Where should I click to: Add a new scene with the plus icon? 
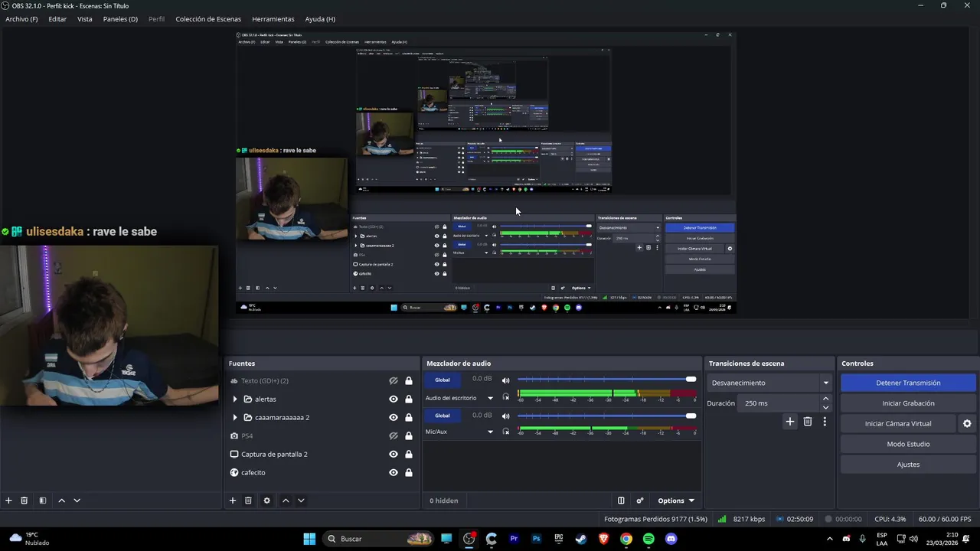point(8,500)
